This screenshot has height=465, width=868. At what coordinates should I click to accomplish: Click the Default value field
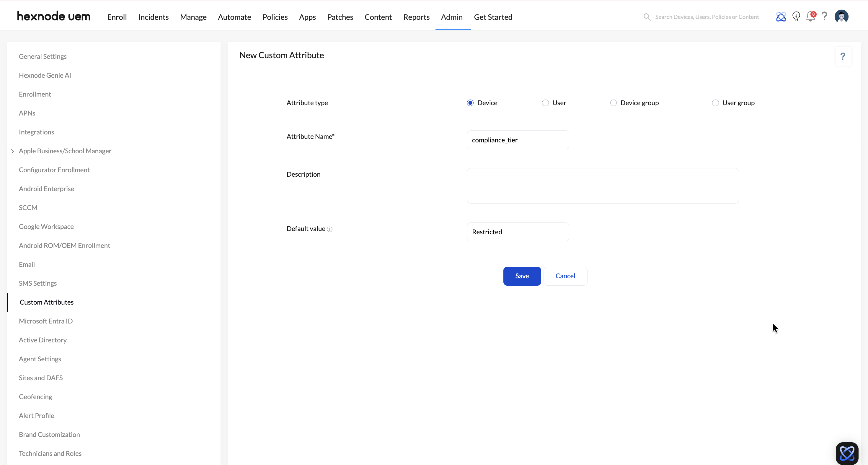[x=518, y=232]
